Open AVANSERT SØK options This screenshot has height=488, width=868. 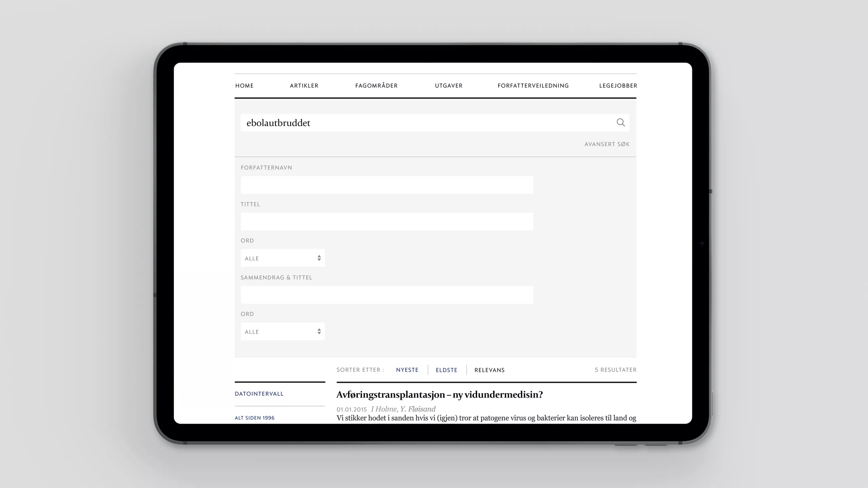pyautogui.click(x=607, y=144)
